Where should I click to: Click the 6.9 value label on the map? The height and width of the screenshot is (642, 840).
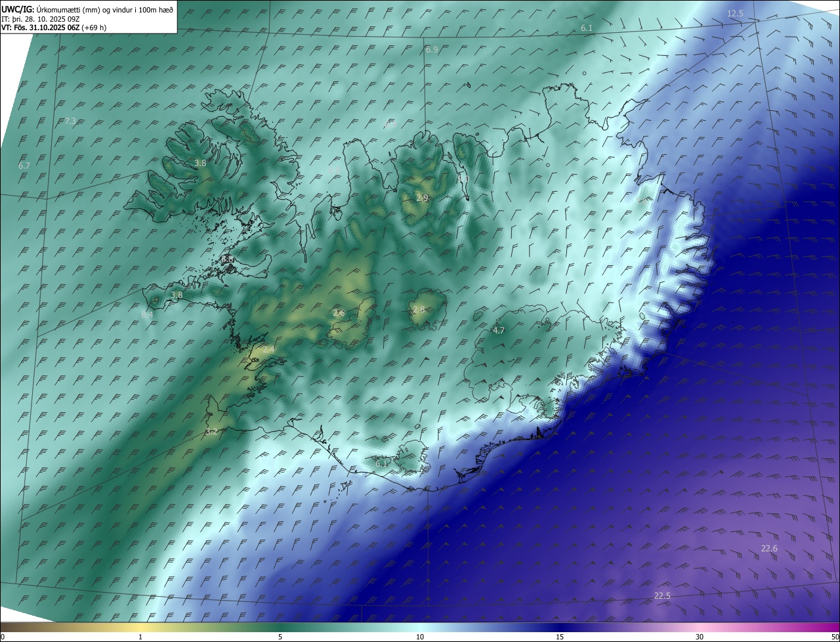click(432, 50)
